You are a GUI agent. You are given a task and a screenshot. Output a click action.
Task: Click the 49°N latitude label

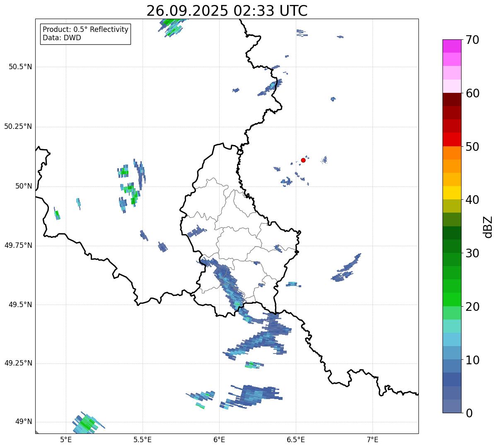(x=24, y=422)
